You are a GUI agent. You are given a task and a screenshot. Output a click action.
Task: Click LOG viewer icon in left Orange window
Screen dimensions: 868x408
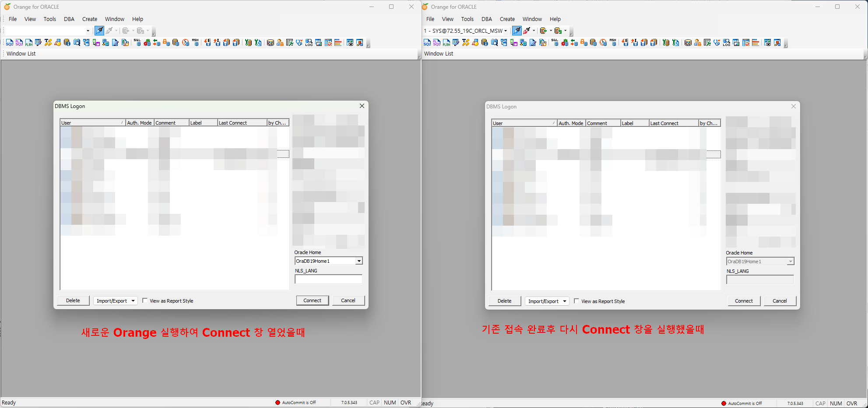[x=309, y=42]
